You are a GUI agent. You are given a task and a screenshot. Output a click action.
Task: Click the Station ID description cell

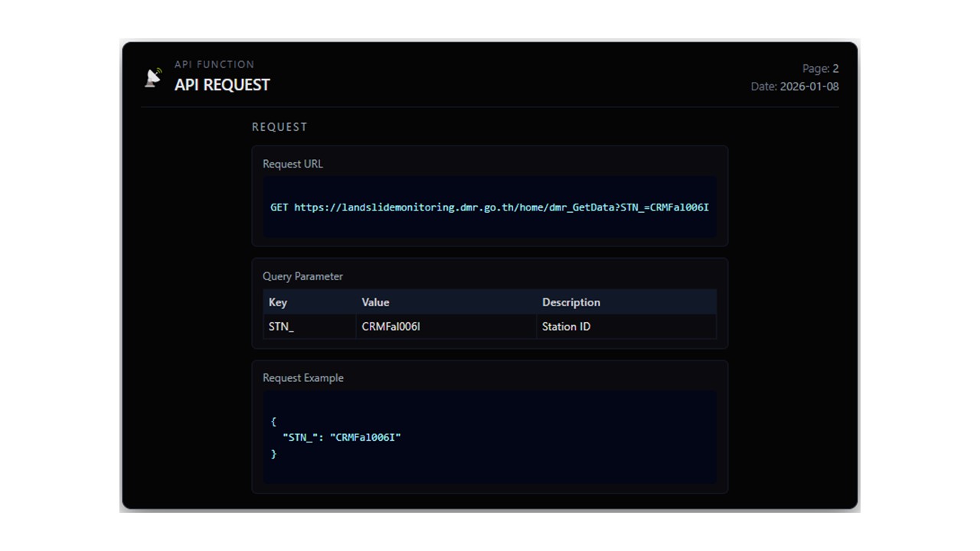coord(566,327)
